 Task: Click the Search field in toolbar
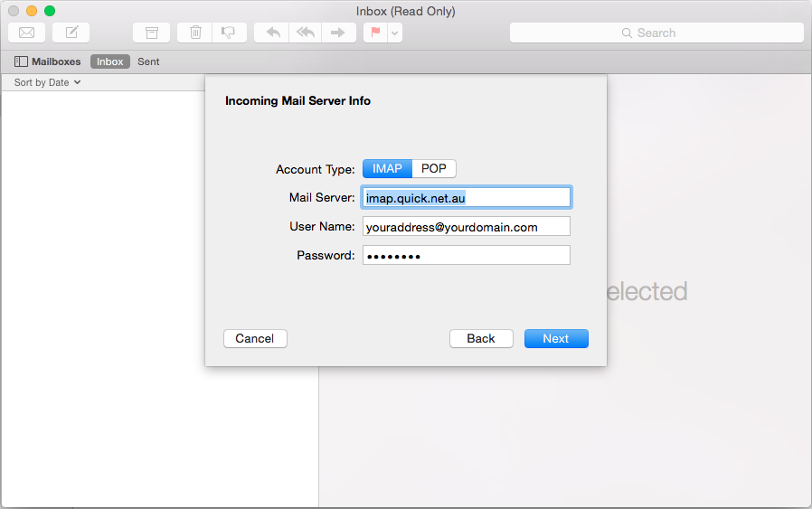pyautogui.click(x=656, y=33)
